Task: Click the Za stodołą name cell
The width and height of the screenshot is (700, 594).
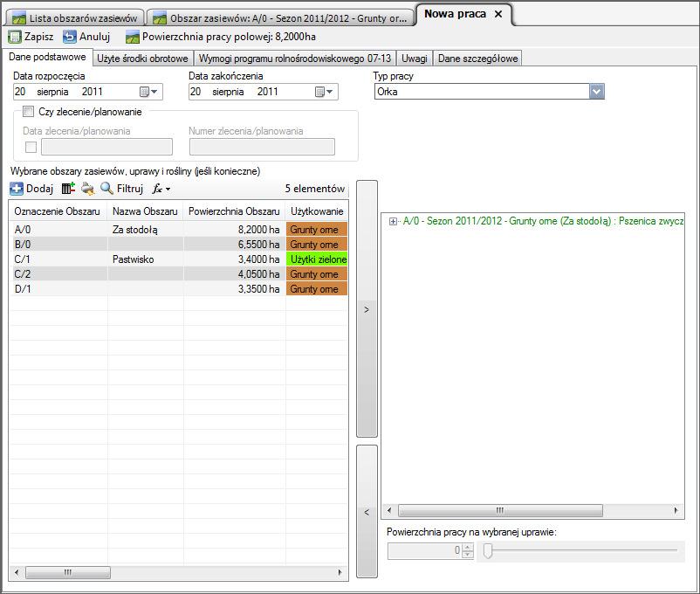Action: 145,230
